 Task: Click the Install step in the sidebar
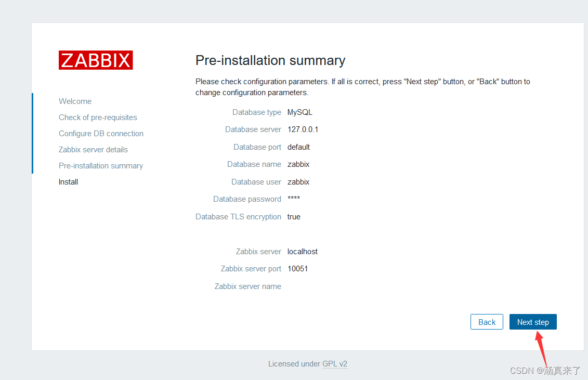tap(68, 181)
